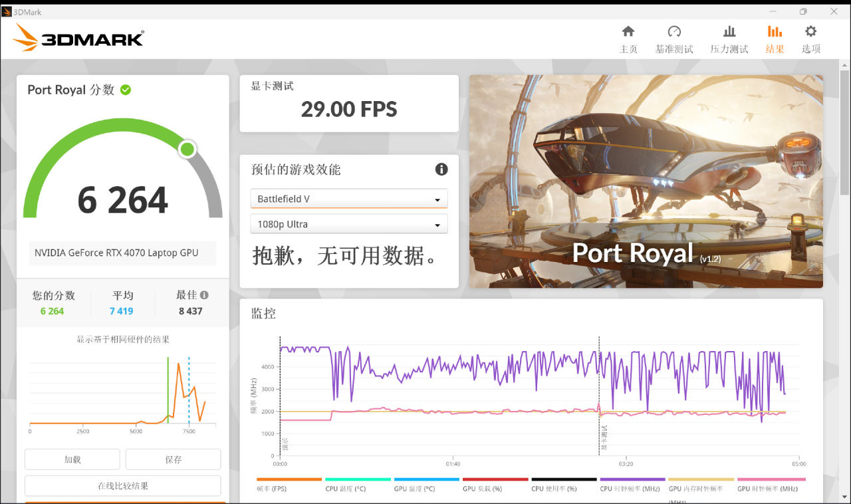
Task: Click the green your-score line in the histogram
Action: 168,390
